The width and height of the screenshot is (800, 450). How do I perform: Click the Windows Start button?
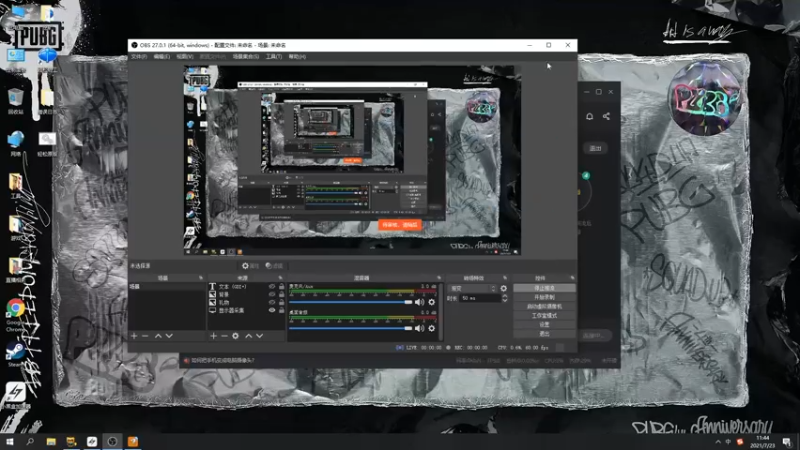[x=10, y=441]
